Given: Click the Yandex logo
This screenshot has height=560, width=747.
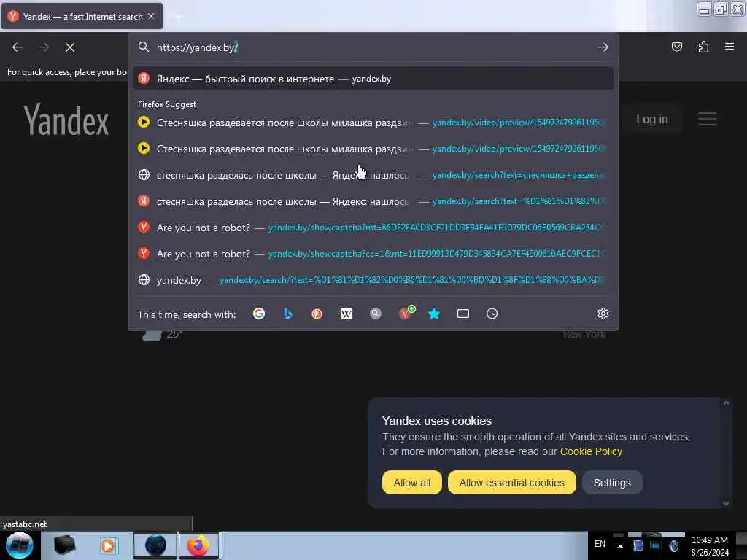Looking at the screenshot, I should tap(66, 120).
